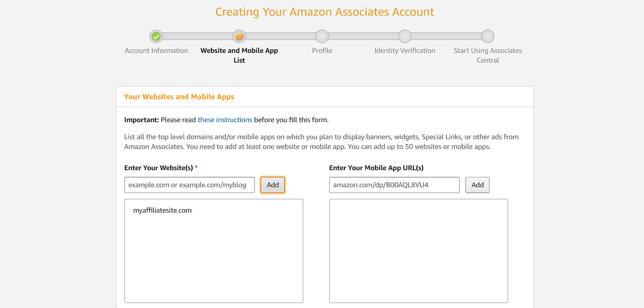Click the 'Enter Your Website(s)' label
The width and height of the screenshot is (644, 308).
(x=158, y=168)
